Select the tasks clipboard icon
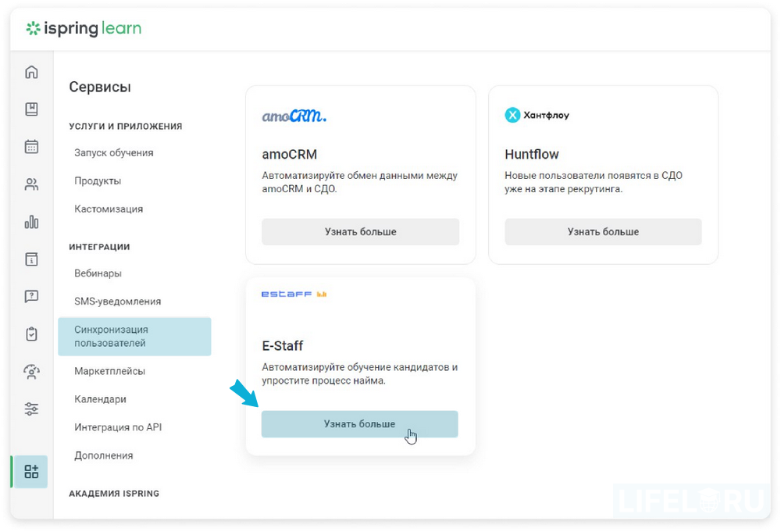Image resolution: width=781 pixels, height=532 pixels. tap(30, 334)
